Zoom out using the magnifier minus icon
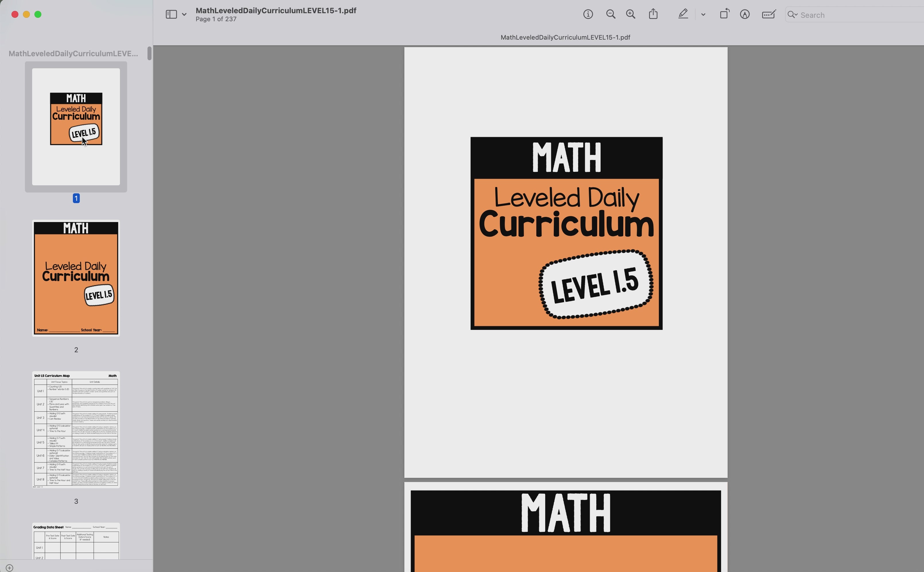Image resolution: width=924 pixels, height=572 pixels. 610,14
